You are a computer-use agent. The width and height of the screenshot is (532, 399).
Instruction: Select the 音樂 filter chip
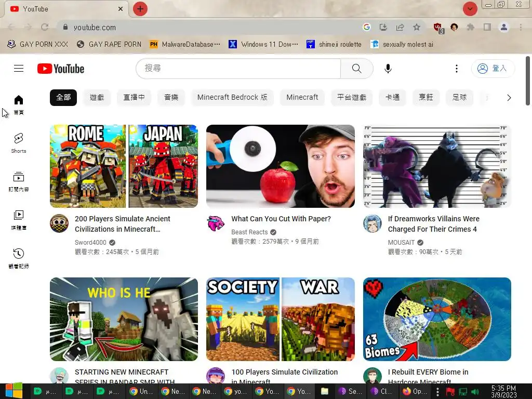pos(171,98)
